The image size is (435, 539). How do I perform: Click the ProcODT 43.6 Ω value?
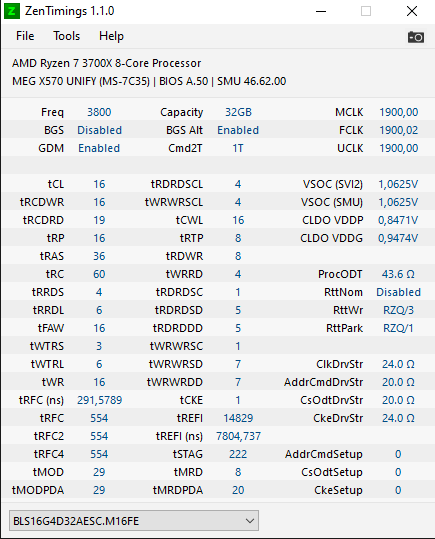(398, 274)
